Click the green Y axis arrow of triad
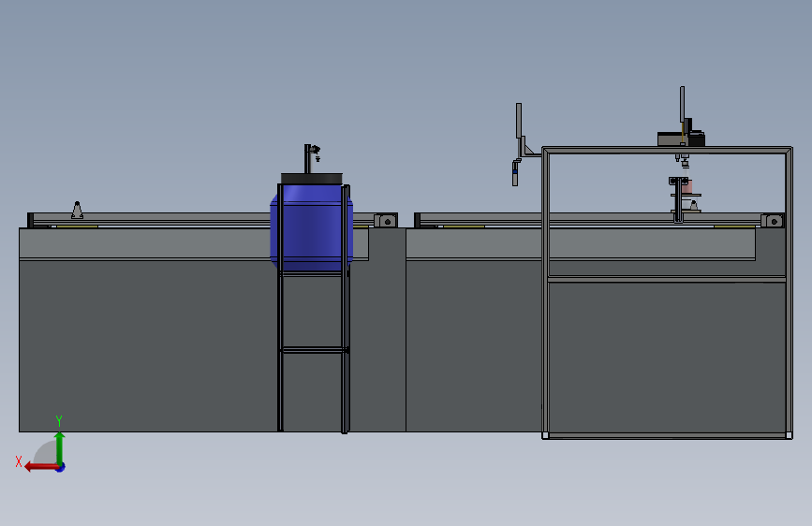Image resolution: width=812 pixels, height=526 pixels. [60, 447]
